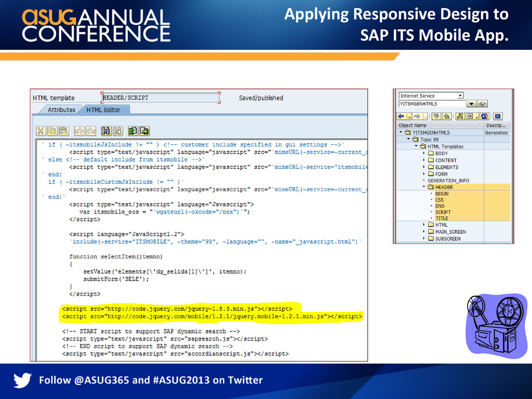
Task: Click the Find Next binoculars-plus icon
Action: point(118,130)
